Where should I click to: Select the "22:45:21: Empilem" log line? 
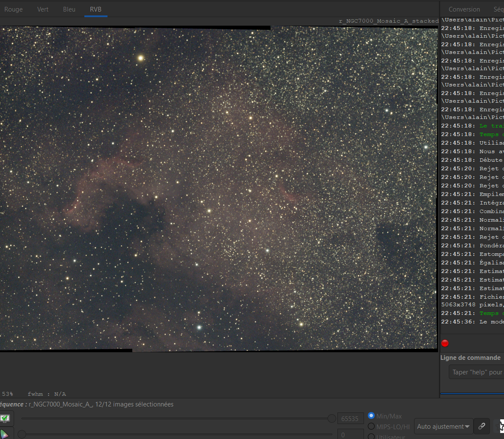click(x=472, y=194)
